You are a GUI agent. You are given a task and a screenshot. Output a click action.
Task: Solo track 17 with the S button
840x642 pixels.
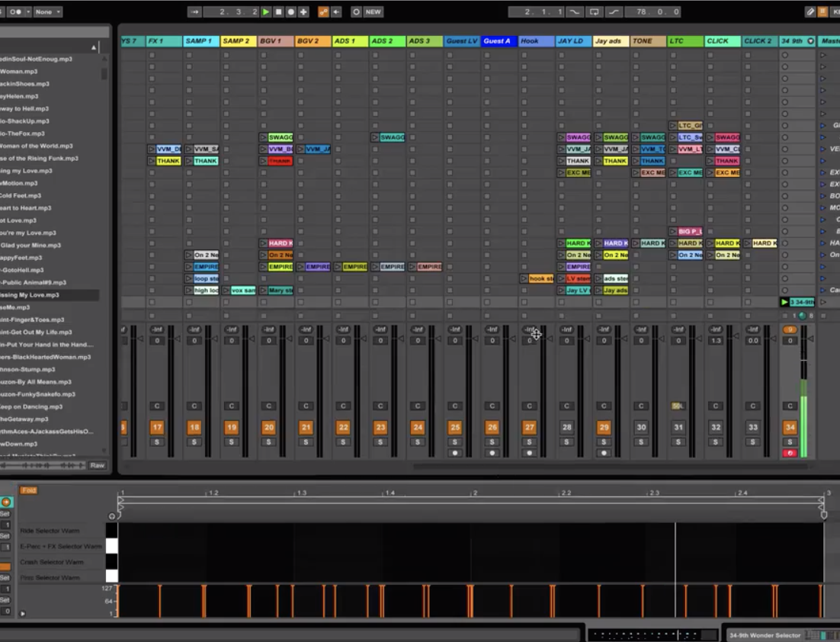156,442
